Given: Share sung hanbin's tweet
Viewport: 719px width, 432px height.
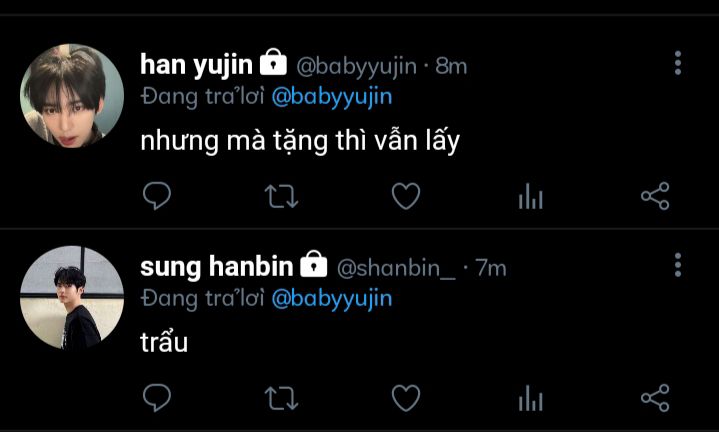Looking at the screenshot, I should click(655, 398).
